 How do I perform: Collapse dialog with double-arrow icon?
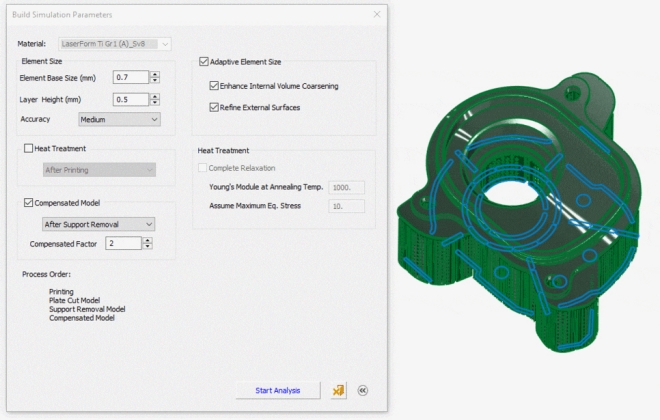[x=363, y=391]
